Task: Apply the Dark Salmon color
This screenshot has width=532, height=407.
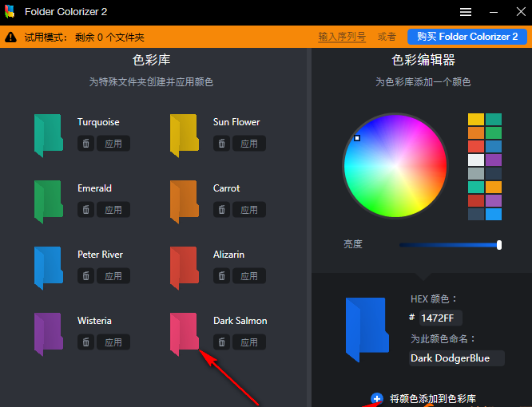Action: (249, 342)
